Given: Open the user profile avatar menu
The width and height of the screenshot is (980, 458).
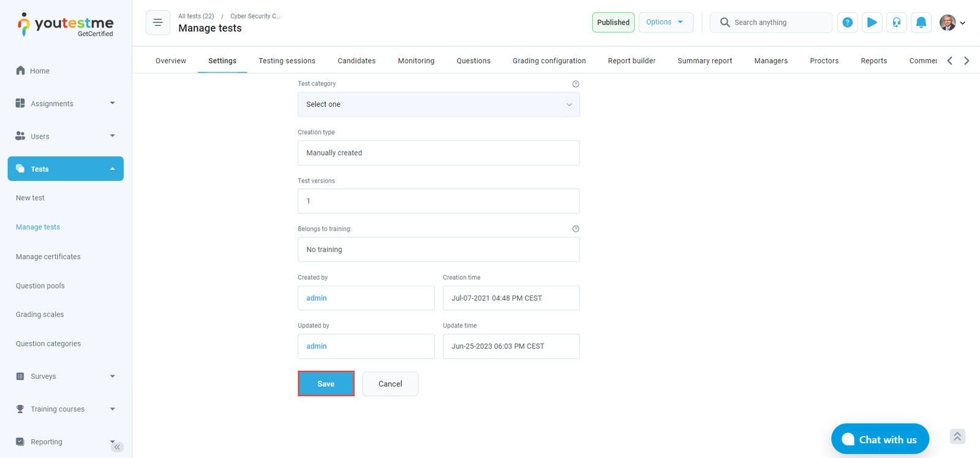Looking at the screenshot, I should (952, 23).
